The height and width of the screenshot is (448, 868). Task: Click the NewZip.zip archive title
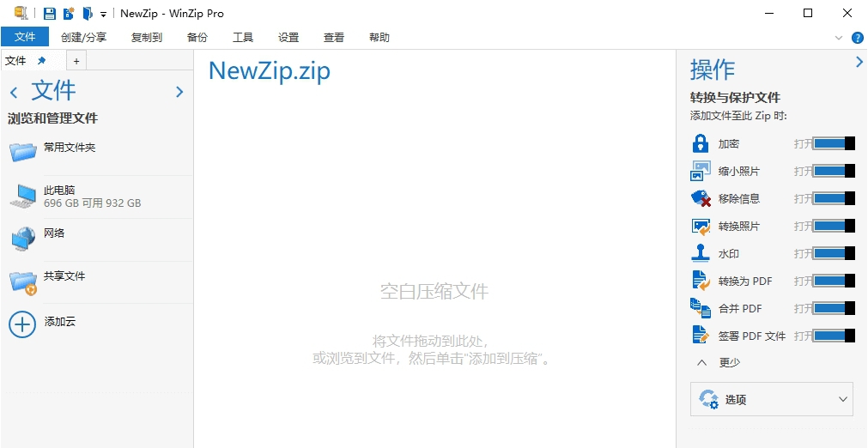click(269, 70)
